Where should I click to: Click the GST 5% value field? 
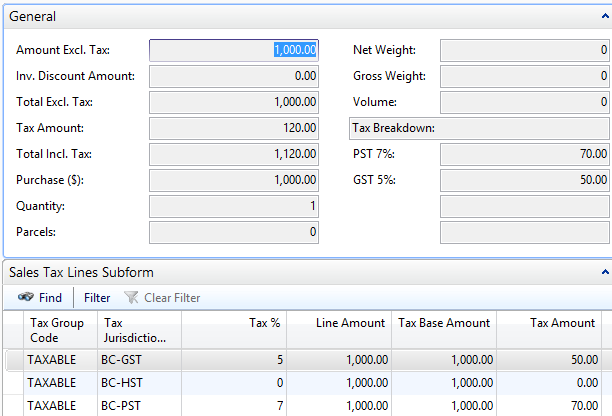pos(525,180)
